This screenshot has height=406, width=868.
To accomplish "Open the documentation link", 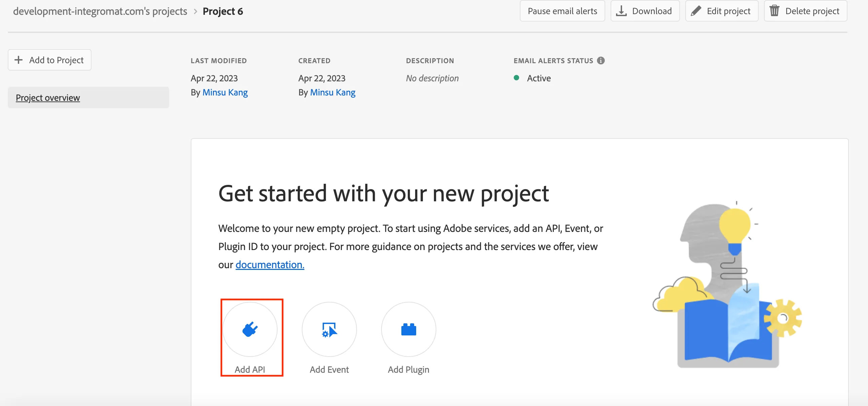I will tap(269, 265).
